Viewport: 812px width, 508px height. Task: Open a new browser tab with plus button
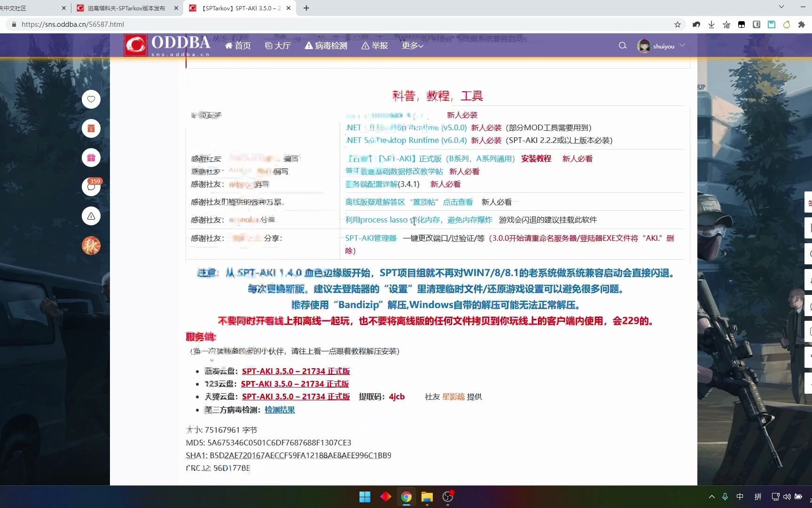coord(306,8)
